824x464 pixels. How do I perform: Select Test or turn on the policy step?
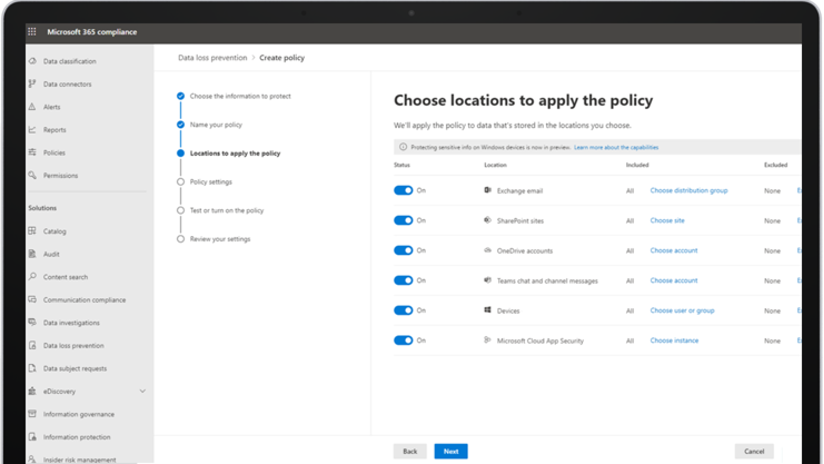coord(226,210)
